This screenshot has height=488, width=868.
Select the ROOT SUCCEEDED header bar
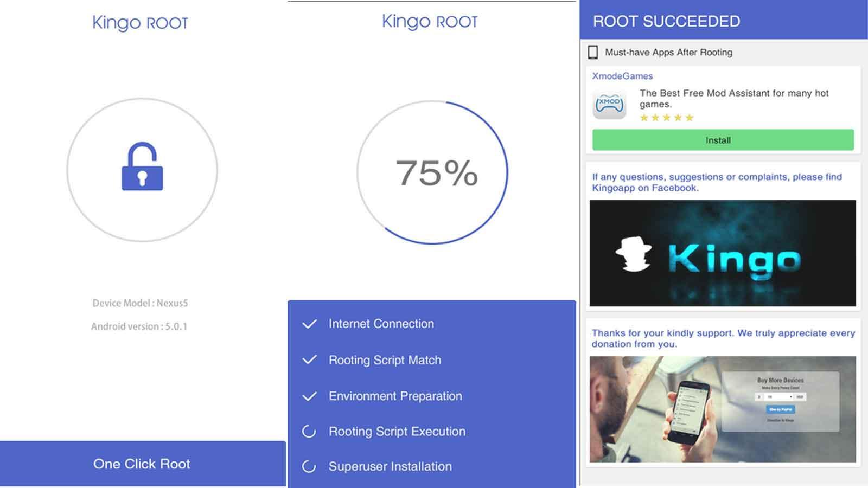point(723,21)
